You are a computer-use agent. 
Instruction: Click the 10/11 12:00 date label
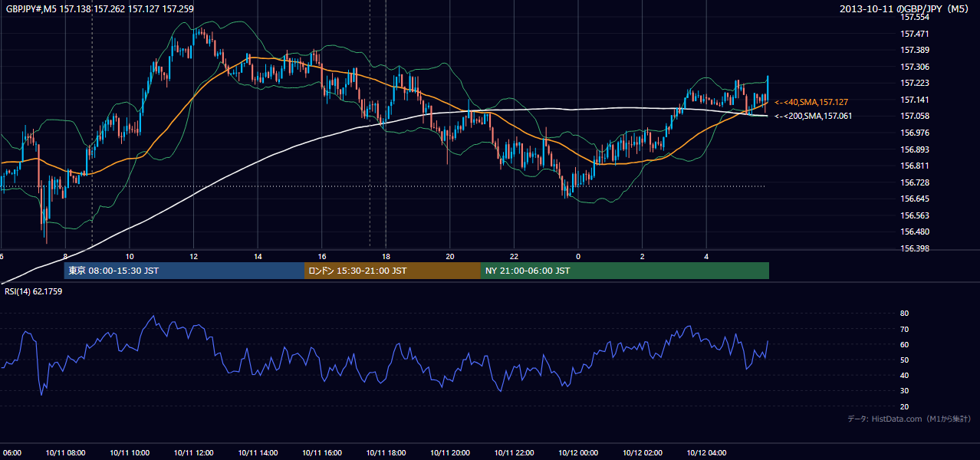[193, 453]
